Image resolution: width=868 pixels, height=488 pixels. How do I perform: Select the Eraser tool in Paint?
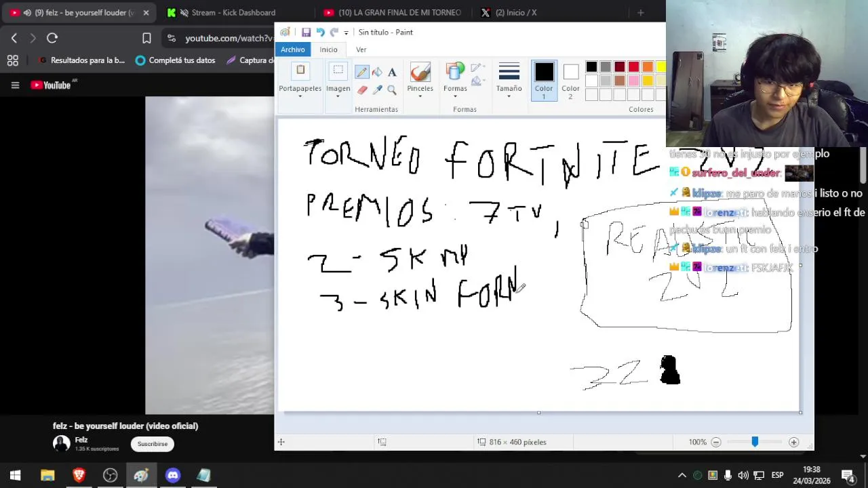[x=361, y=89]
